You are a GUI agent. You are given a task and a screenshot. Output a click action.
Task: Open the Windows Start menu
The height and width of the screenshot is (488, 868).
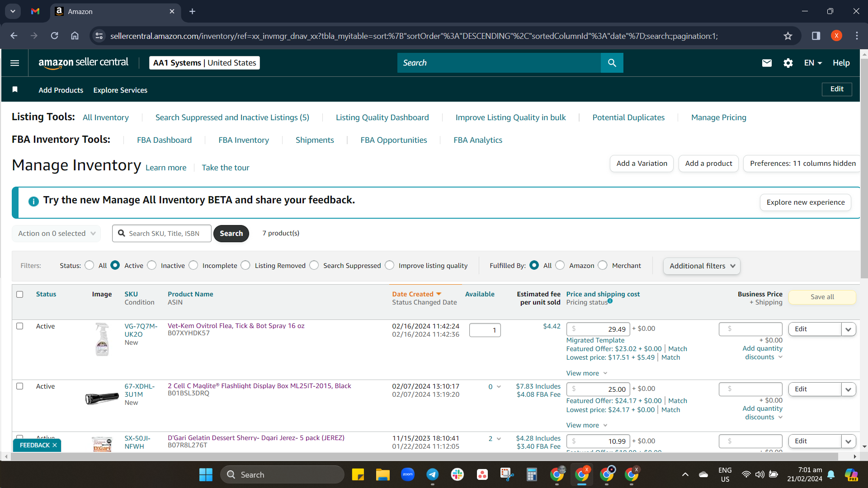pos(206,474)
